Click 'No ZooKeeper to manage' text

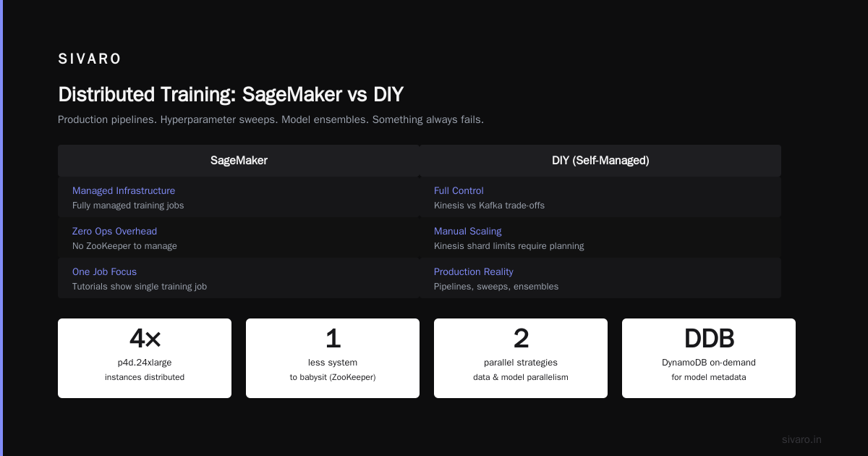point(124,246)
